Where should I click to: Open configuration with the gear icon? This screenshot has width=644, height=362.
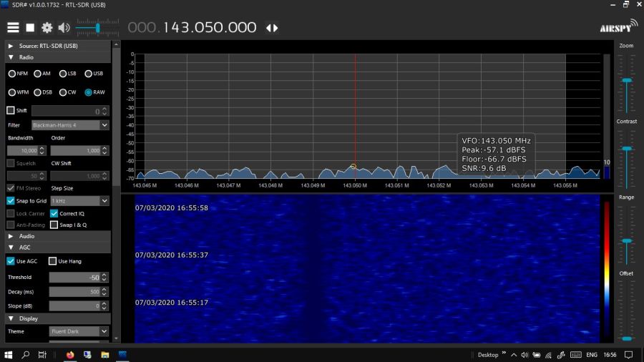[x=47, y=27]
